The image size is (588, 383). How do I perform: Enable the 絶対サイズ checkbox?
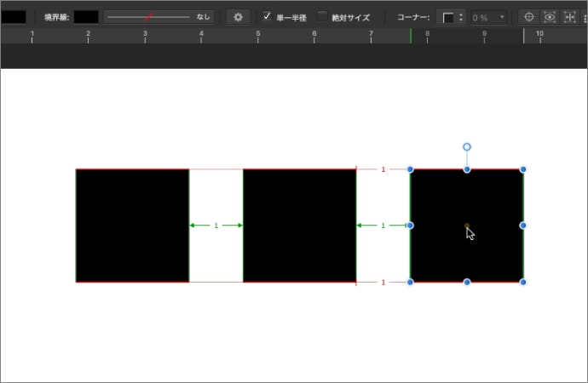[x=323, y=17]
